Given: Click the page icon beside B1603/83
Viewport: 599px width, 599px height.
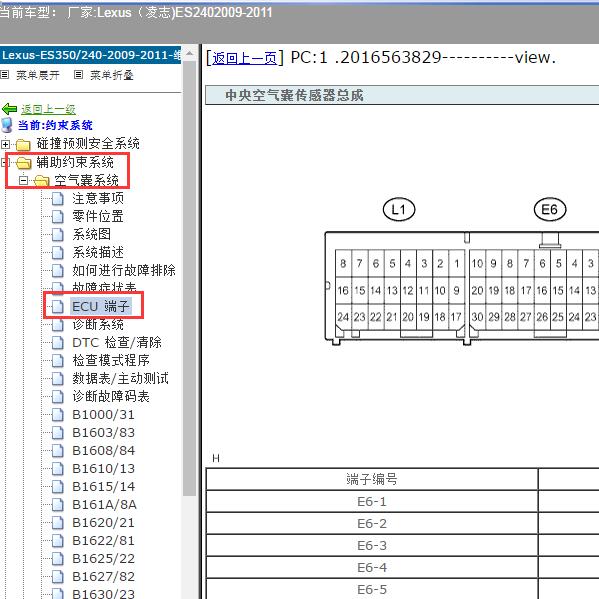Looking at the screenshot, I should [x=57, y=432].
